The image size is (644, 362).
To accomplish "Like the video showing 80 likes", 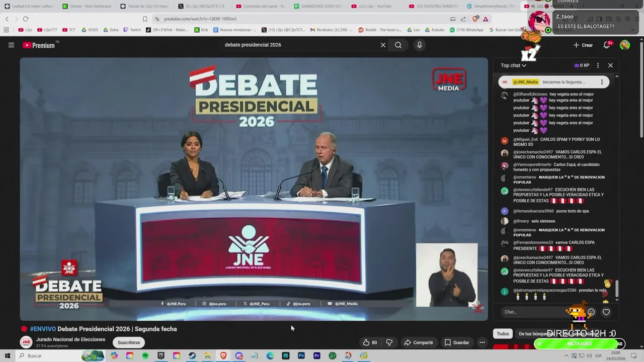I will point(370,342).
